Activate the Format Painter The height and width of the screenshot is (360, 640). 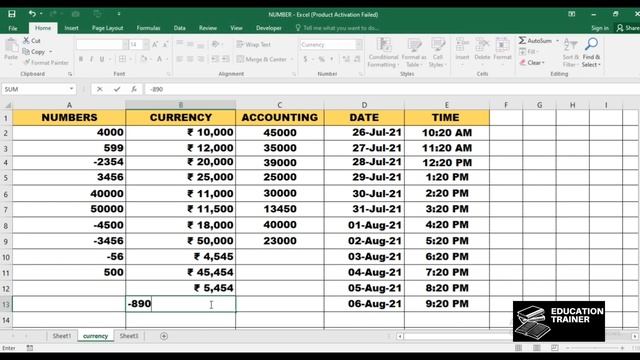tap(46, 62)
